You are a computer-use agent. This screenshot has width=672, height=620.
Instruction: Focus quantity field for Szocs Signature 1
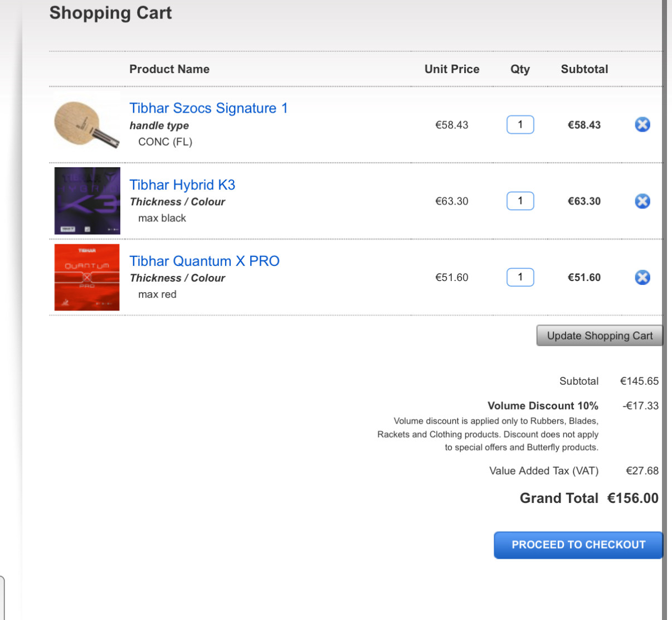coord(520,124)
